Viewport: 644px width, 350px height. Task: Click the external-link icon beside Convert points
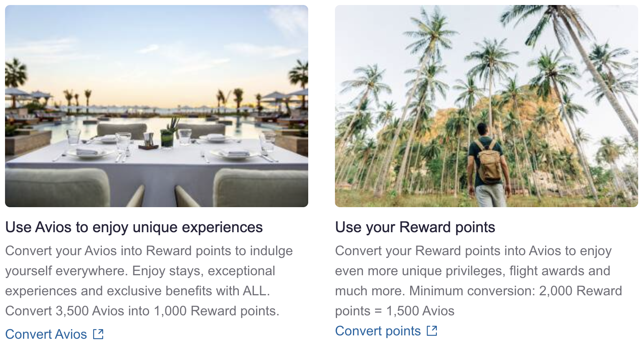pos(433,331)
